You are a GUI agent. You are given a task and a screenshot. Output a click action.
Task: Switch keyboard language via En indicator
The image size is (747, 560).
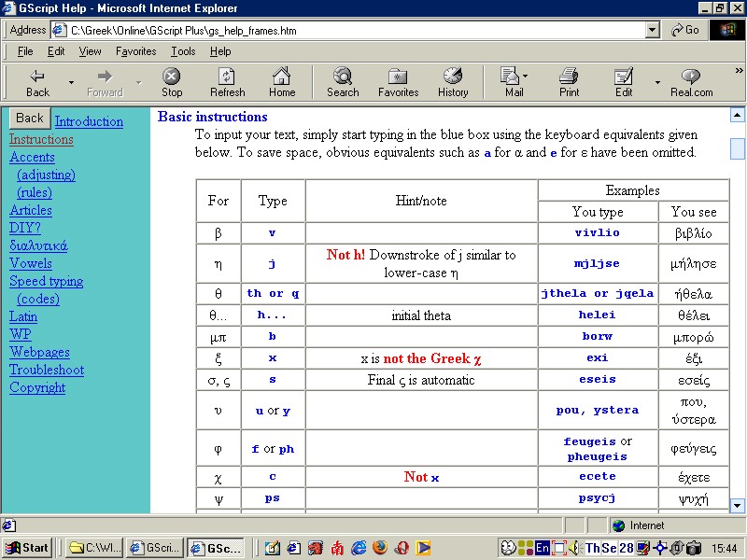click(x=542, y=548)
